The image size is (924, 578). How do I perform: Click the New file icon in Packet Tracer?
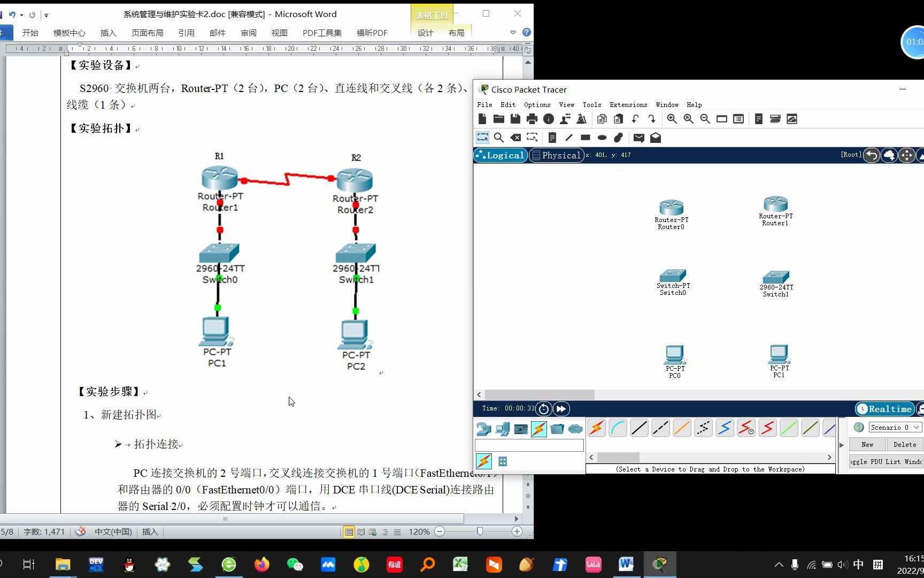point(482,119)
